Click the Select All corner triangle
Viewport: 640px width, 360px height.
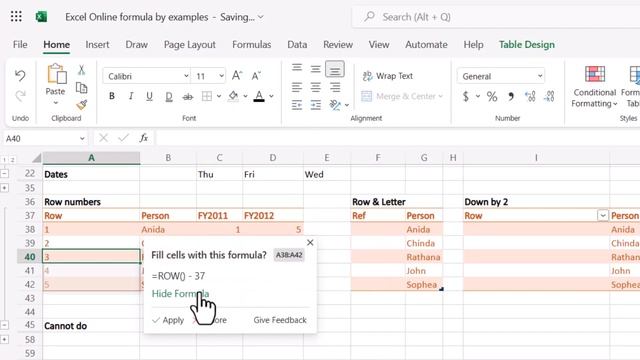coord(36,158)
